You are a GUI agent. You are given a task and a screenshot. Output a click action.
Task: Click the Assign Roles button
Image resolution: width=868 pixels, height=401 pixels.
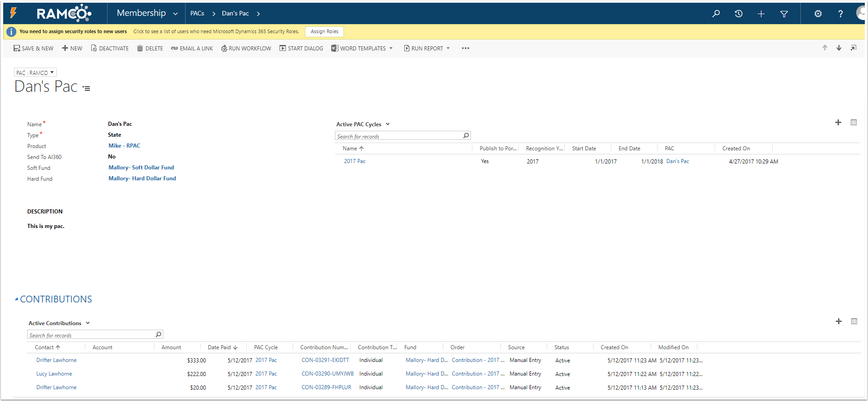click(324, 31)
